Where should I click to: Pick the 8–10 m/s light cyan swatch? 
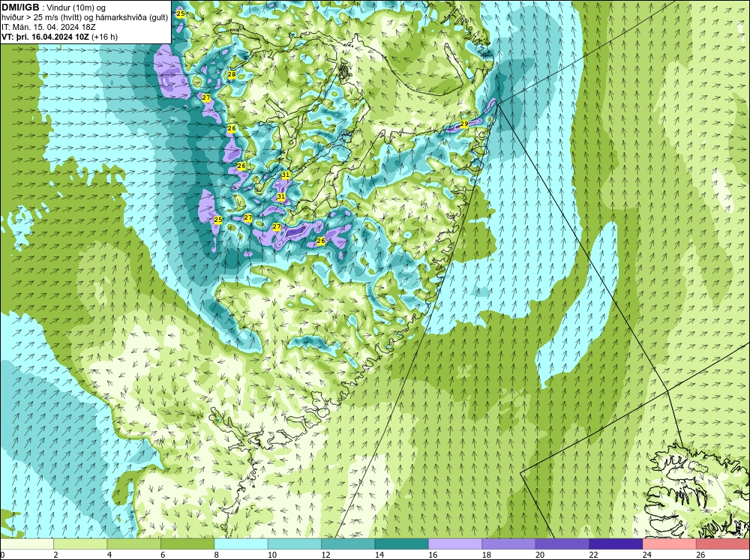241,544
